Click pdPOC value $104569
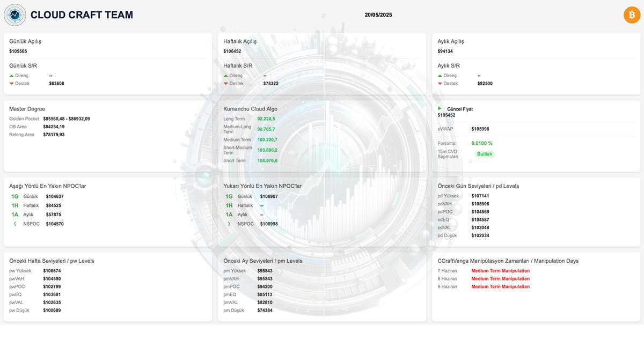 (x=480, y=212)
